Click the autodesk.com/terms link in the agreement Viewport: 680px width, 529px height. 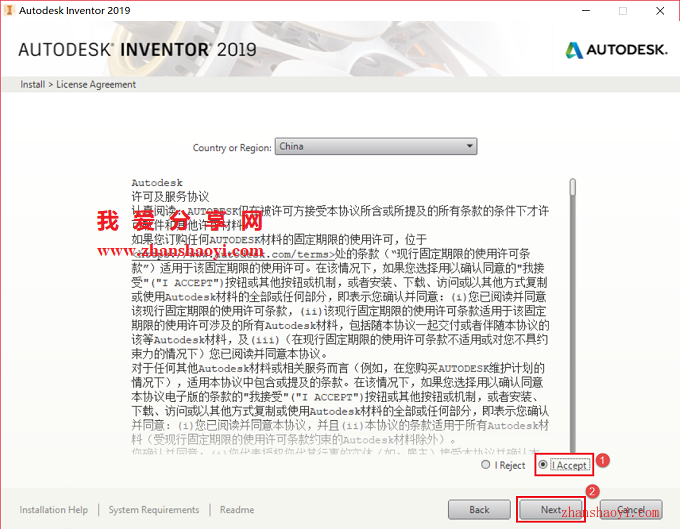pyautogui.click(x=233, y=254)
